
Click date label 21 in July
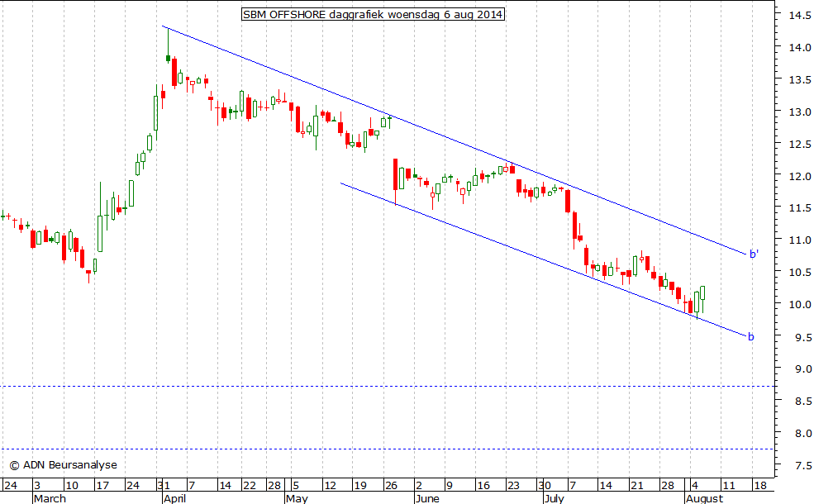[636, 485]
